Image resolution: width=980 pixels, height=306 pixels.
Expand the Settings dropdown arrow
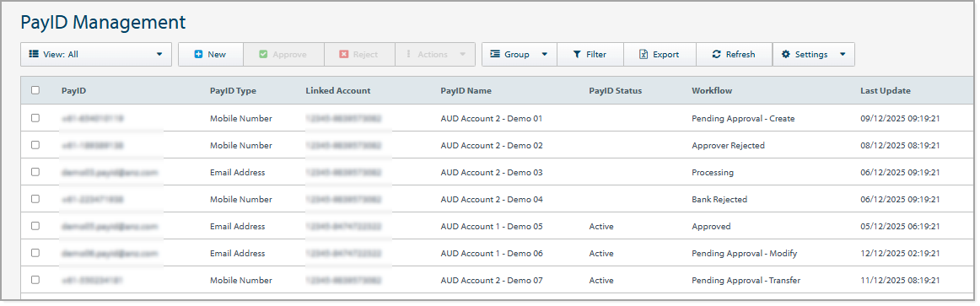coord(843,54)
